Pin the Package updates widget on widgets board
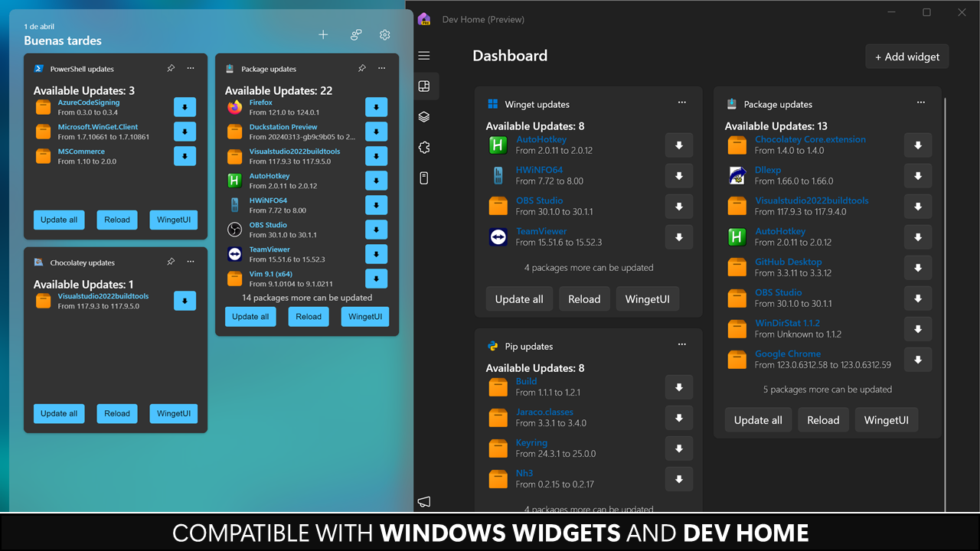Screen dimensions: 980x551 (362, 68)
